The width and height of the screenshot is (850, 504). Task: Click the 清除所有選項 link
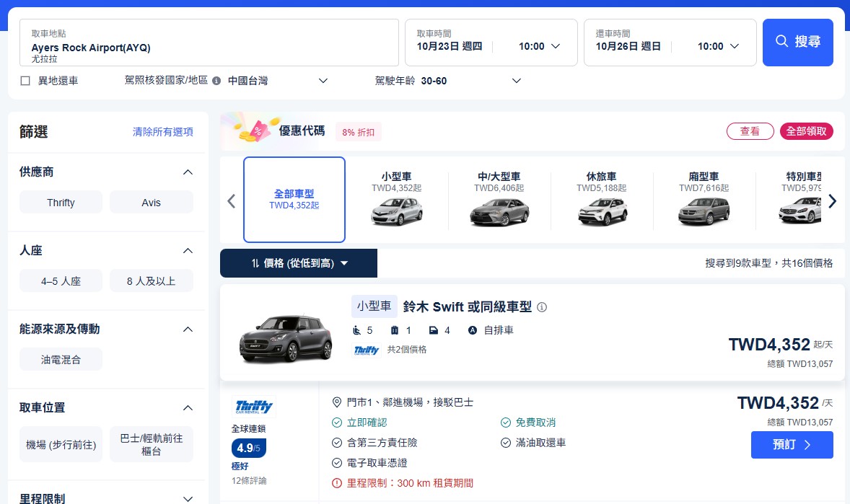click(162, 132)
